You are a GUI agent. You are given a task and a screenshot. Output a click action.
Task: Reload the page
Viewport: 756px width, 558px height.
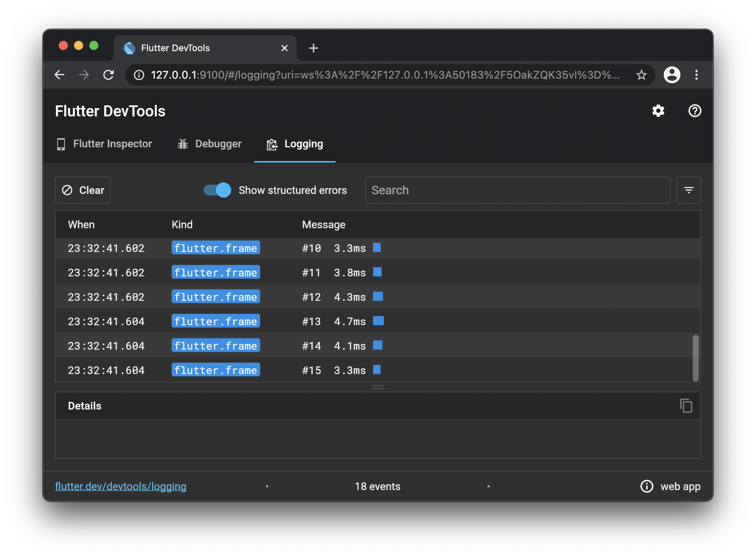click(109, 75)
